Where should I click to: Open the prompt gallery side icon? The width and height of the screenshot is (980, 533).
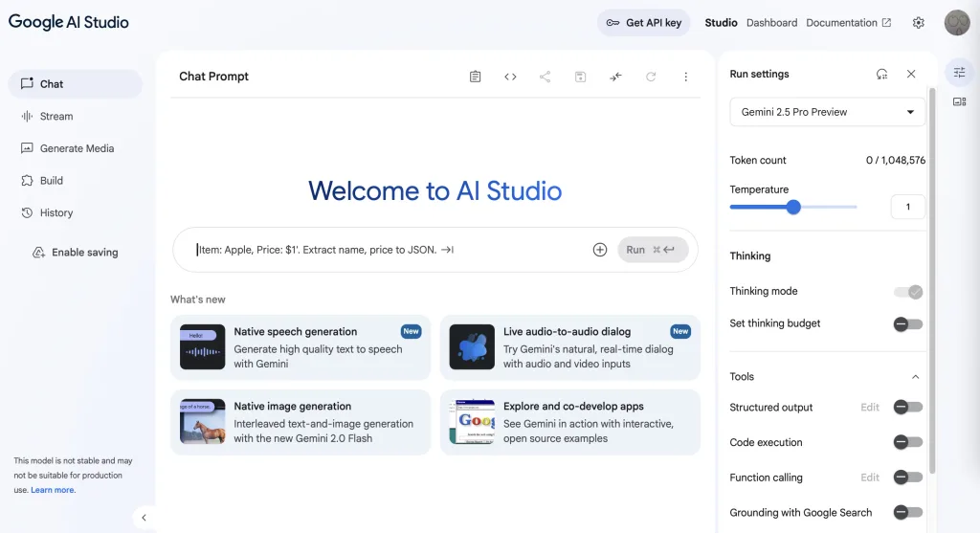point(959,101)
